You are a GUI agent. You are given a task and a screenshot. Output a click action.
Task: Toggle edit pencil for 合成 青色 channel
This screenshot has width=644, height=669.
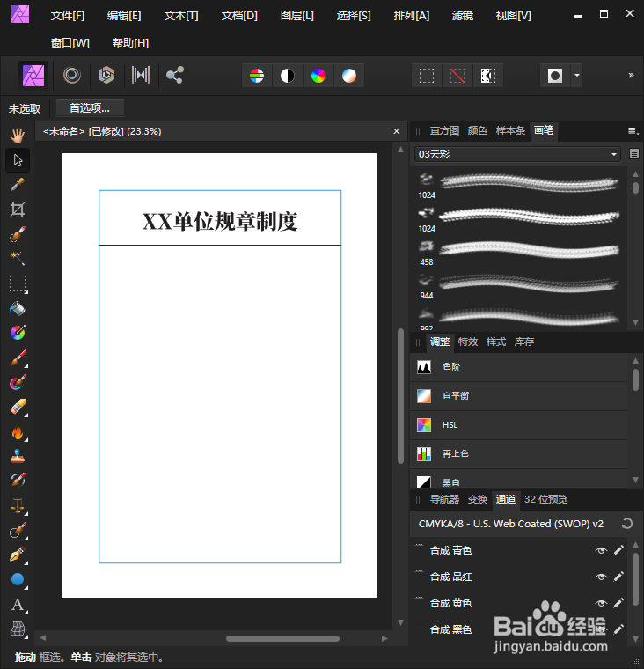pyautogui.click(x=618, y=550)
